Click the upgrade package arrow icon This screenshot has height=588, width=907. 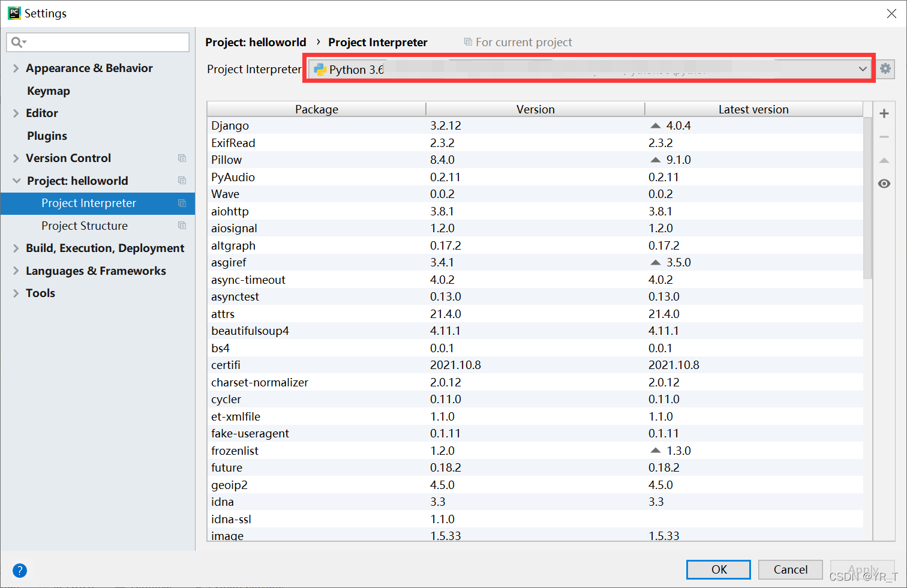(x=884, y=160)
